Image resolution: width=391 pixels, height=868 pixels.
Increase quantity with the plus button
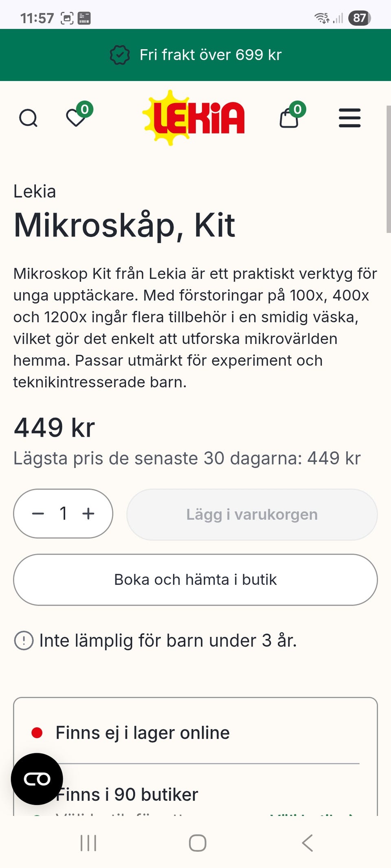88,514
